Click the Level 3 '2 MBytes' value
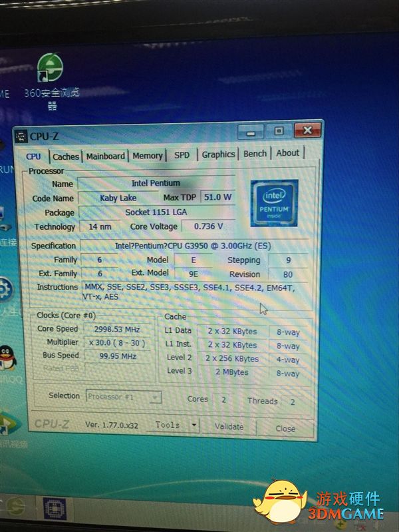Viewport: 399px width, 532px height. (232, 372)
